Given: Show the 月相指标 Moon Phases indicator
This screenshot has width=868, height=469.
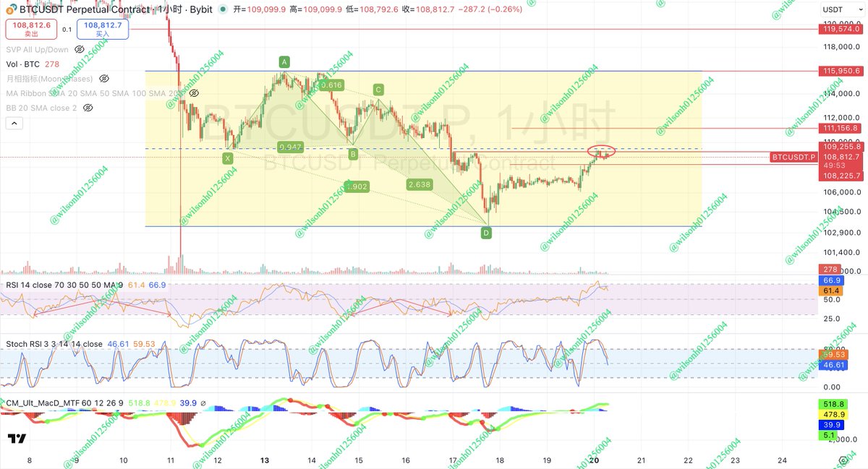Looking at the screenshot, I should [x=104, y=78].
